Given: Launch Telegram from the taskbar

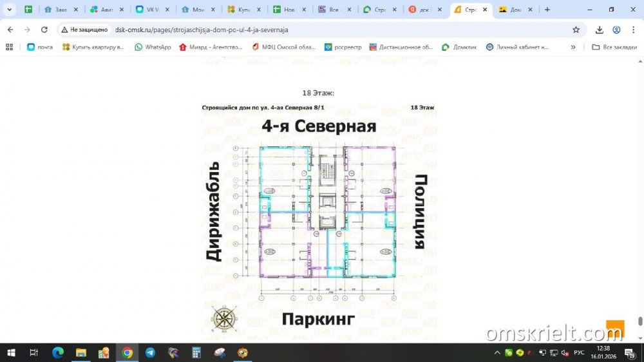Looking at the screenshot, I should (150, 352).
